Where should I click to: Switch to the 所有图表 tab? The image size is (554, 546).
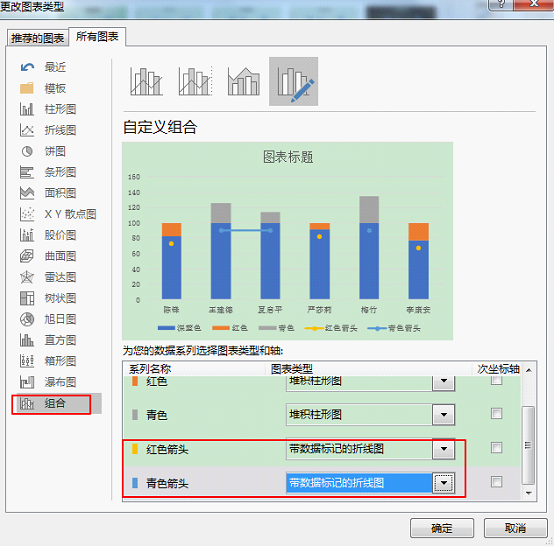pyautogui.click(x=97, y=36)
